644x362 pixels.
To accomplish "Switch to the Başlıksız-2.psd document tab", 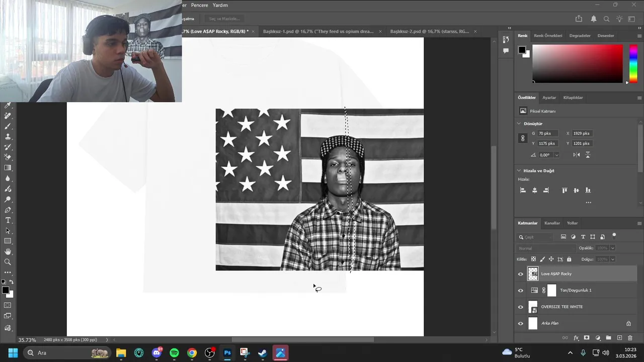I will [430, 31].
